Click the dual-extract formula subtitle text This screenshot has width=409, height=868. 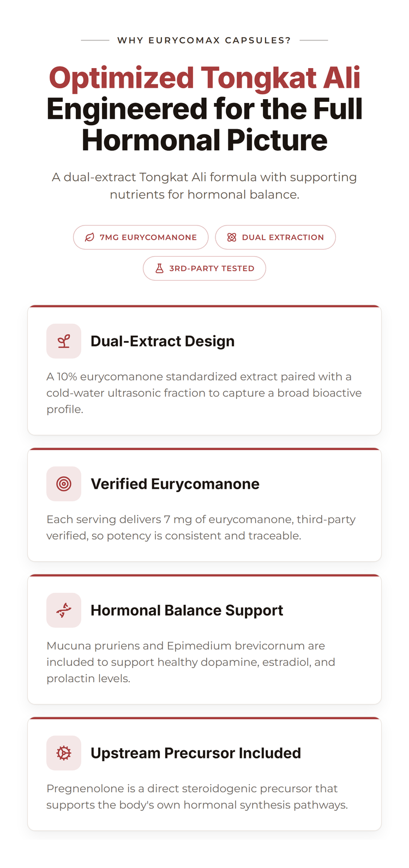pos(204,186)
